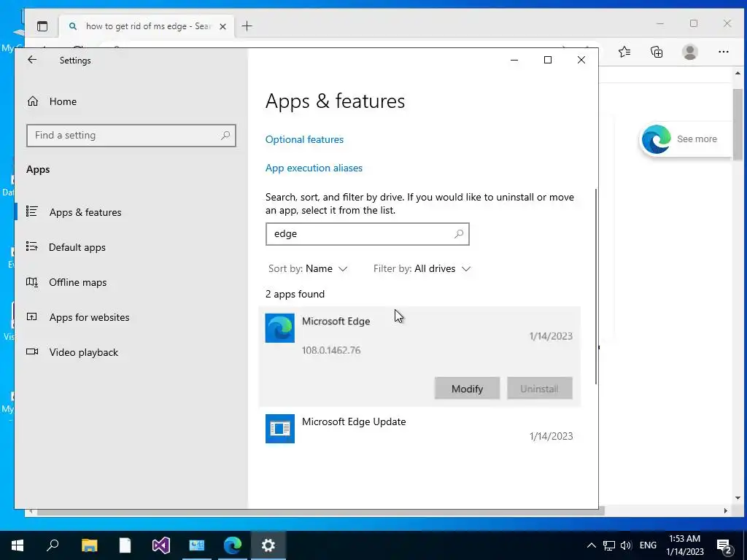This screenshot has width=747, height=560.
Task: Click the Settings window vertical scrollbar
Action: [x=595, y=286]
